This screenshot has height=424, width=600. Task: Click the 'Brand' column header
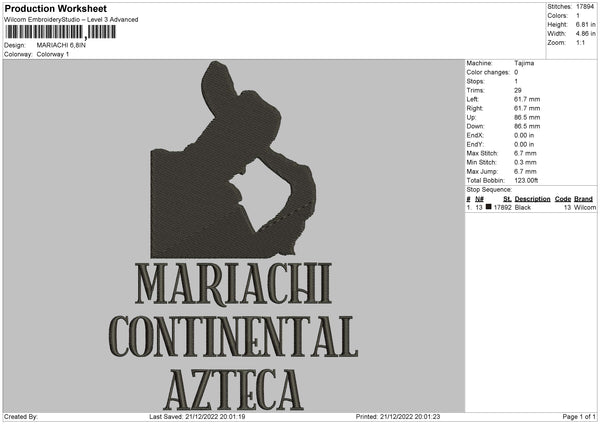pyautogui.click(x=583, y=199)
